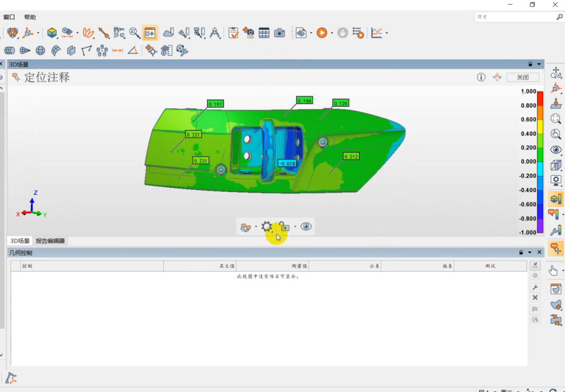Click the camera snapshot icon in top toolbar
The width and height of the screenshot is (565, 392).
click(x=280, y=33)
